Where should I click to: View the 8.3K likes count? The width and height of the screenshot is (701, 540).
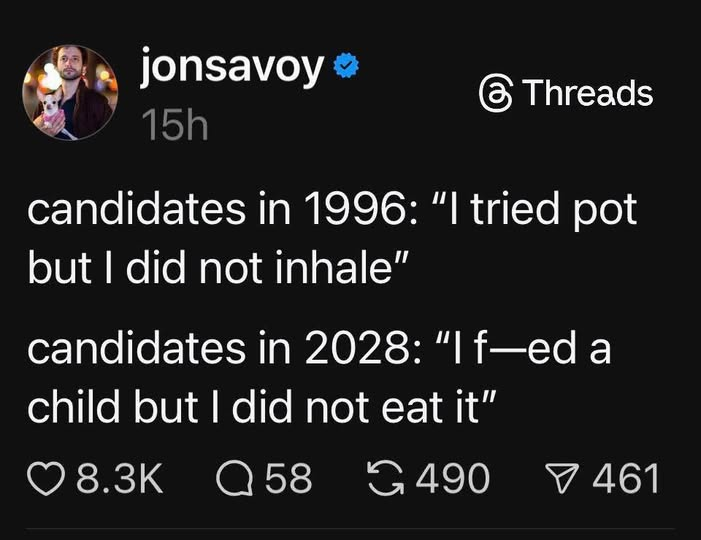click(120, 477)
